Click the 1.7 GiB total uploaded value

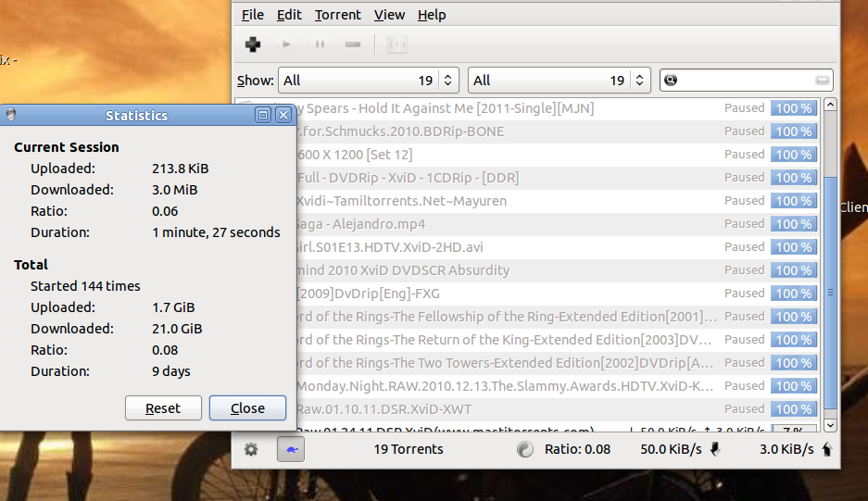pos(173,307)
